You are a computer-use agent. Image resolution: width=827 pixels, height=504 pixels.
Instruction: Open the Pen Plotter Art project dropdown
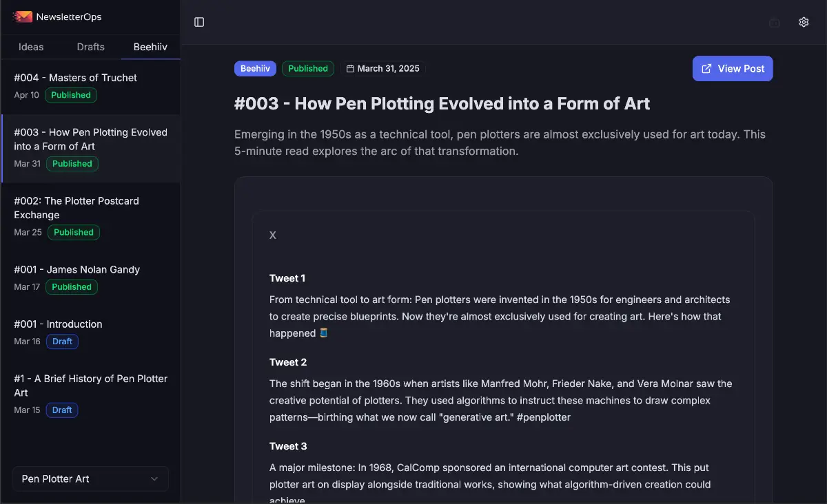90,479
